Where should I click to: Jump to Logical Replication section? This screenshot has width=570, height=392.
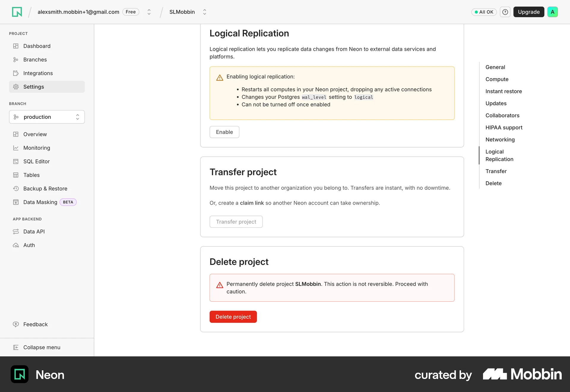[499, 155]
